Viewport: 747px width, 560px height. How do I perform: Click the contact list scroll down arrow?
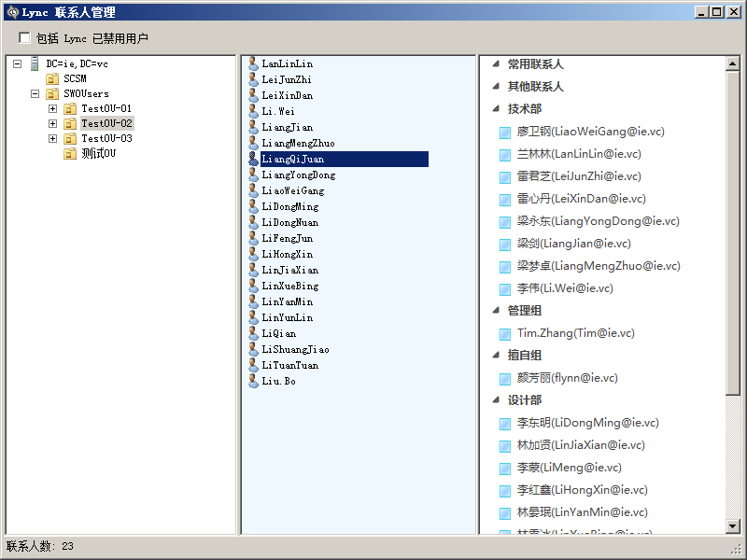coord(733,527)
